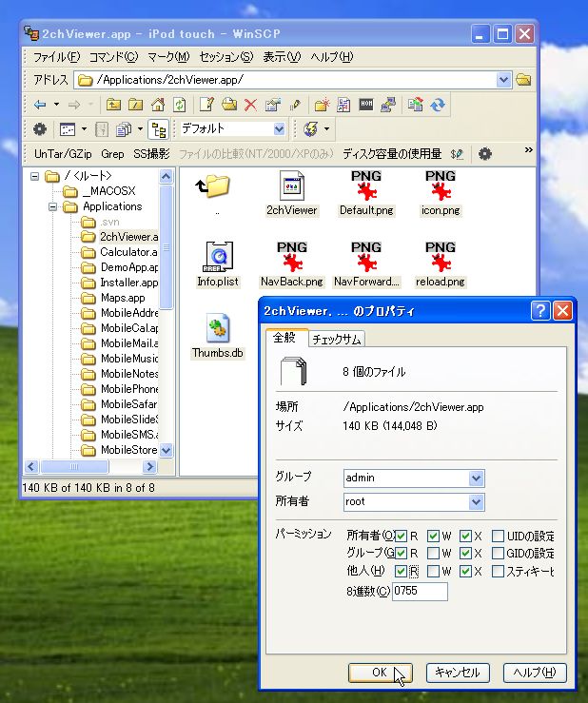
Task: Open the terminal console icon
Action: pyautogui.click(x=366, y=106)
